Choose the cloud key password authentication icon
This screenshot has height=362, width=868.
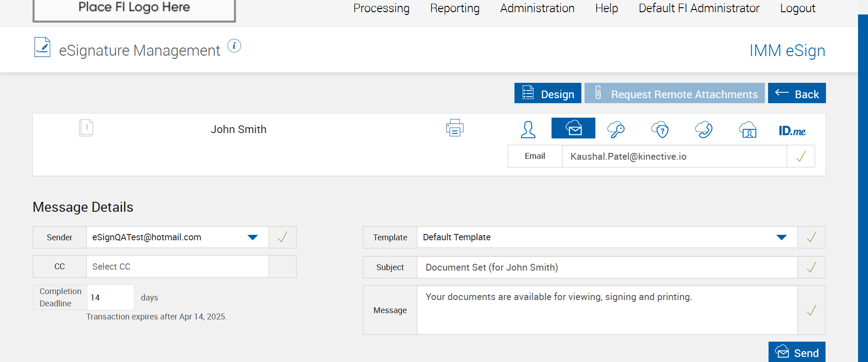[x=616, y=129]
